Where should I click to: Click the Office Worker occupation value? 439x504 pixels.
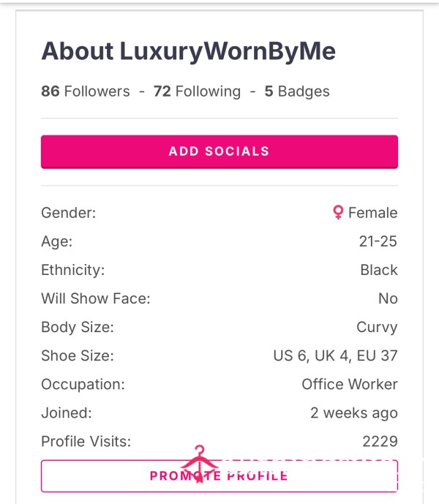pyautogui.click(x=350, y=384)
